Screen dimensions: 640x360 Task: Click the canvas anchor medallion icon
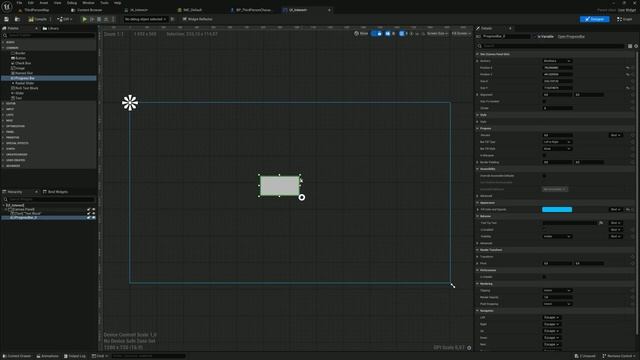click(x=130, y=102)
